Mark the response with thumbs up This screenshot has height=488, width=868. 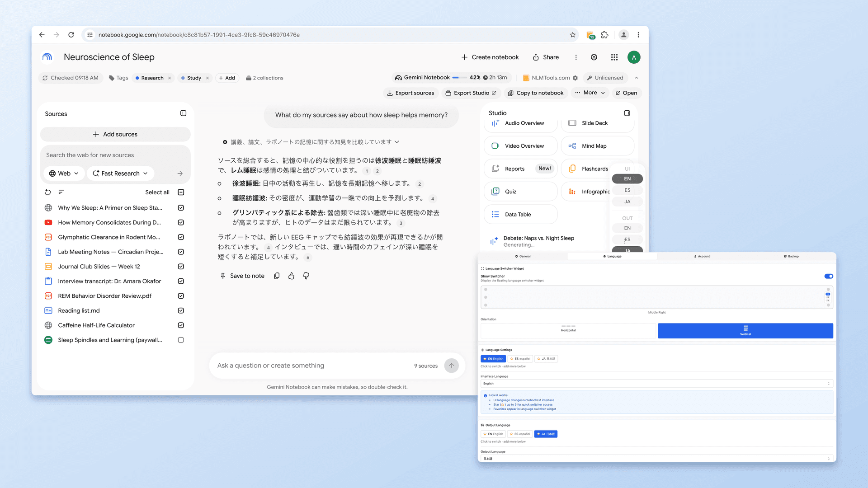292,276
